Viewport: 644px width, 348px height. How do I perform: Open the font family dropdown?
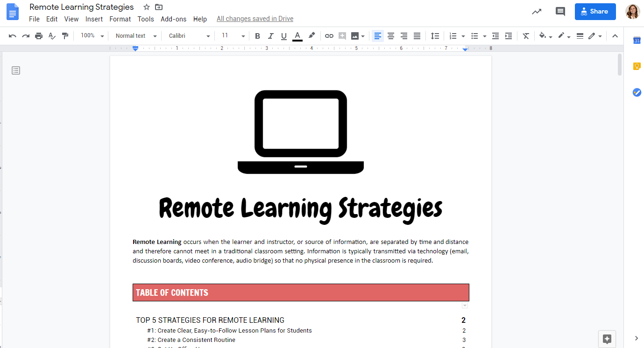pos(187,35)
